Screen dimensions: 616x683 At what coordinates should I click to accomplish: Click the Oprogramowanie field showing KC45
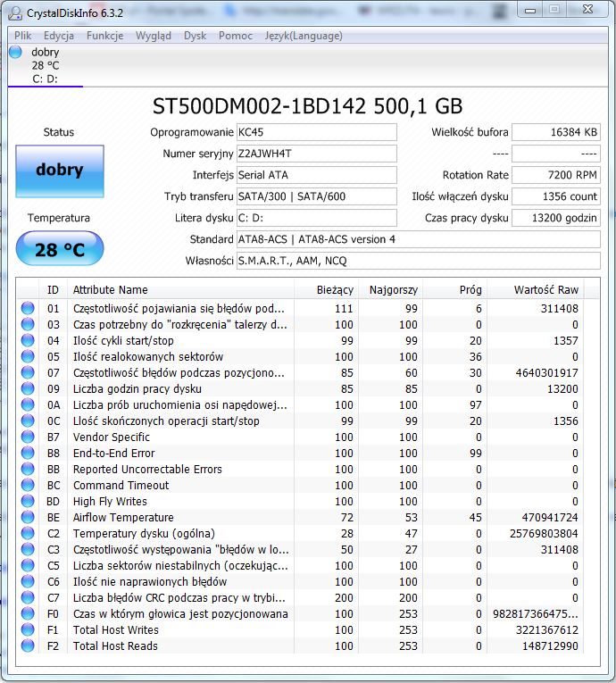[x=317, y=132]
